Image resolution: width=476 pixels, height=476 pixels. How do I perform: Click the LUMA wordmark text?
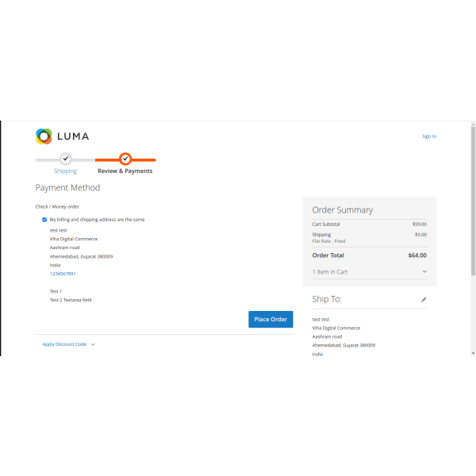(73, 136)
